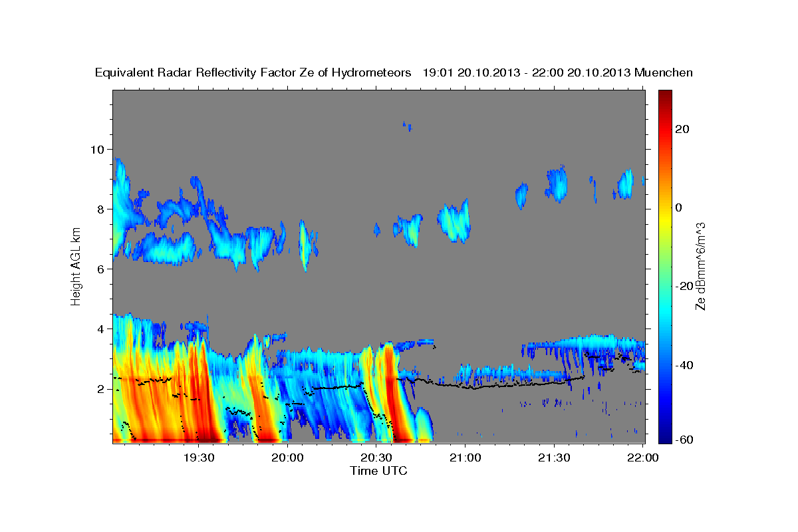Click the 'Height AGL km' axis label

(x=76, y=266)
